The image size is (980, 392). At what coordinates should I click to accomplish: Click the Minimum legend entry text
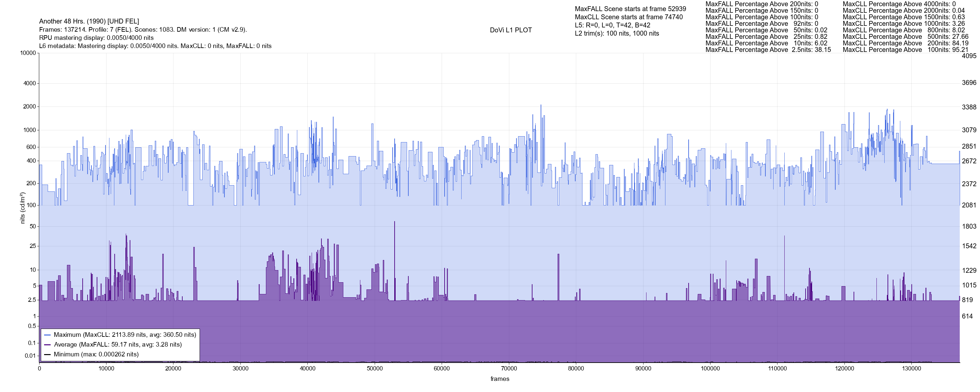96,355
